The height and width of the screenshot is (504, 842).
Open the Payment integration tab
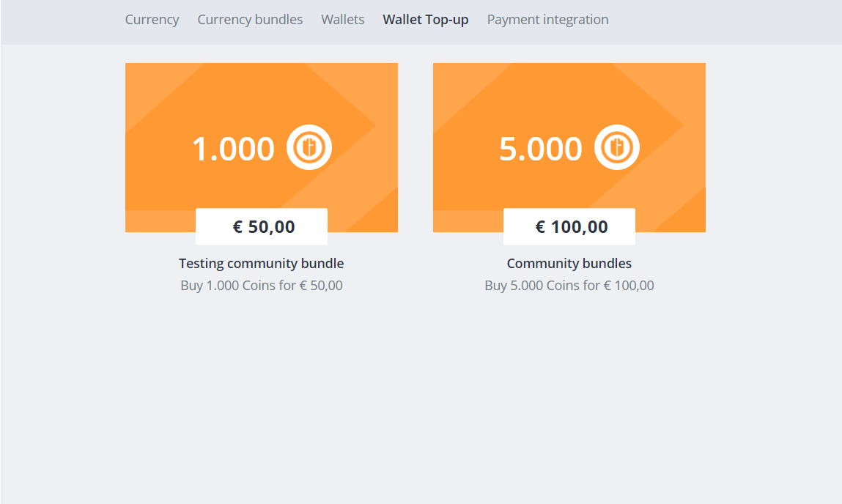pos(547,20)
